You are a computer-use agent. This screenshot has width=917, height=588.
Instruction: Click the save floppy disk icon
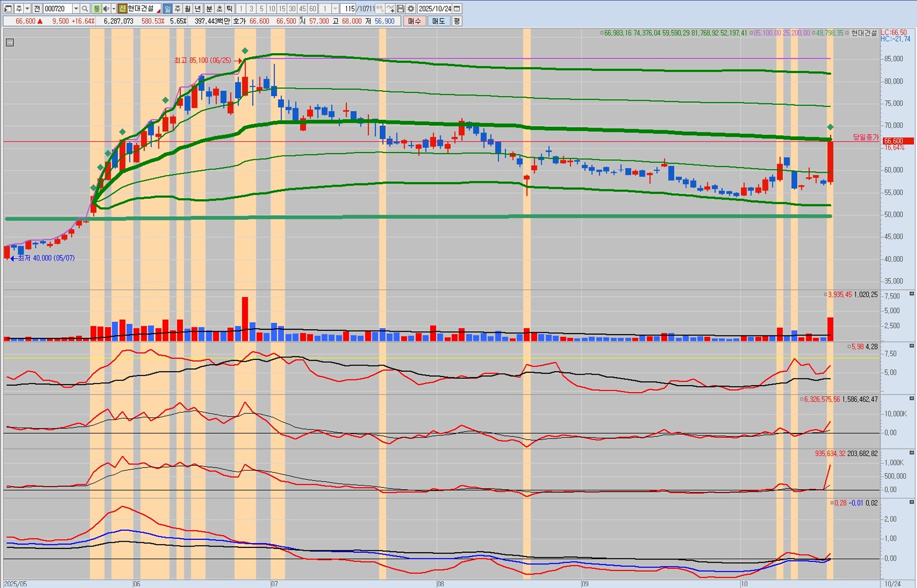pyautogui.click(x=401, y=9)
